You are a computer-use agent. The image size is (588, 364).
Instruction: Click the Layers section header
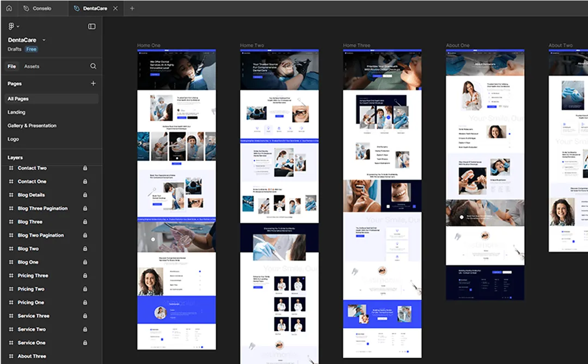coord(15,157)
